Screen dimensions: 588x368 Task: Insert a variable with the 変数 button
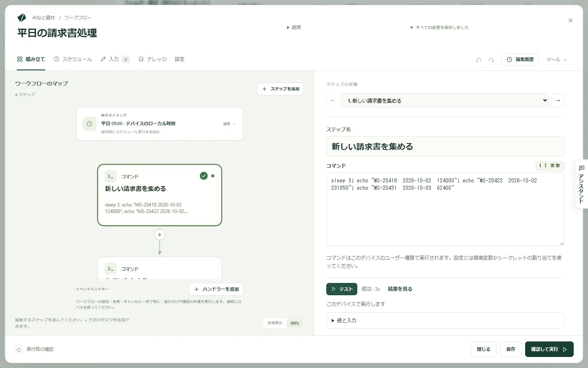[x=550, y=166]
